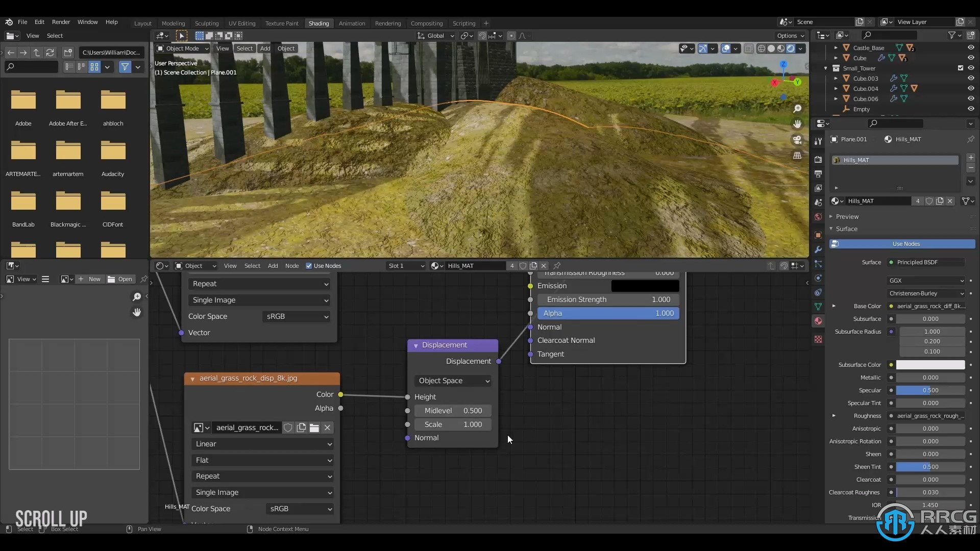The height and width of the screenshot is (551, 980).
Task: Expand the Object Space node dropdown
Action: 452,380
